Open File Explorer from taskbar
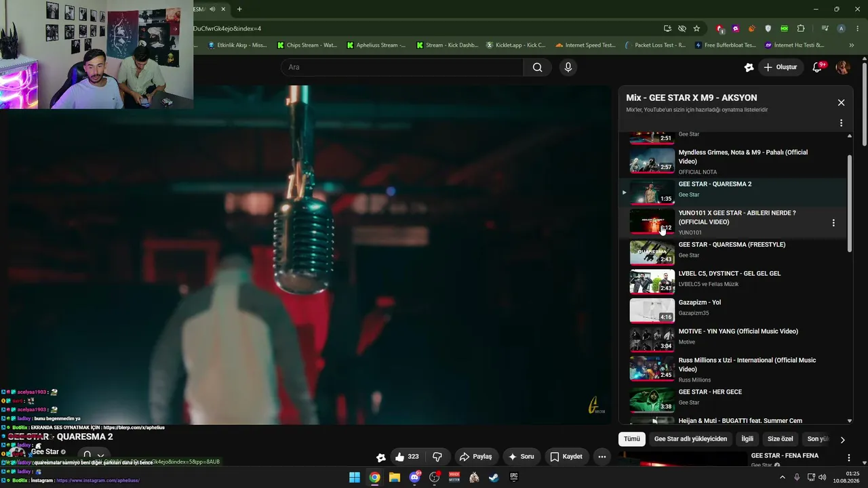868x488 pixels. pos(395,477)
